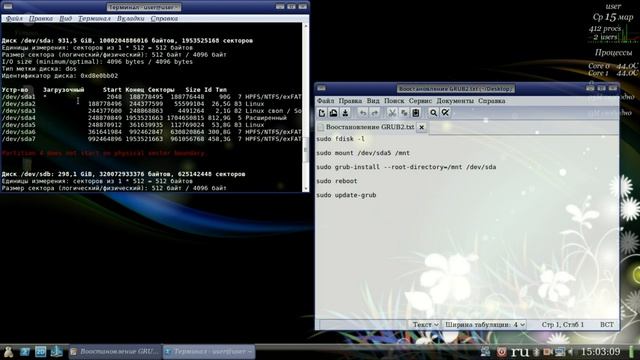
Task: Click the red partition warning line
Action: click(104, 153)
